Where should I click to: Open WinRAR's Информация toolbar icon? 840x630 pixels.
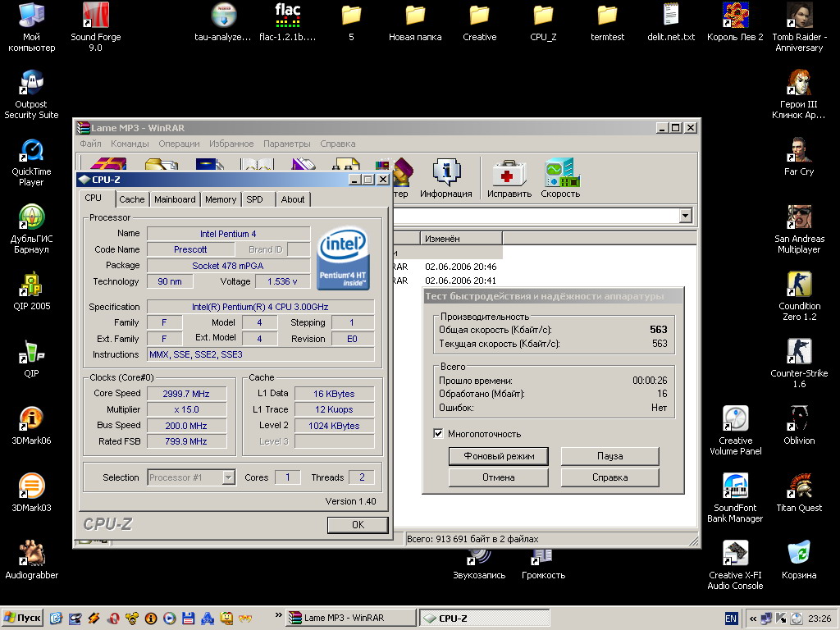click(x=445, y=178)
